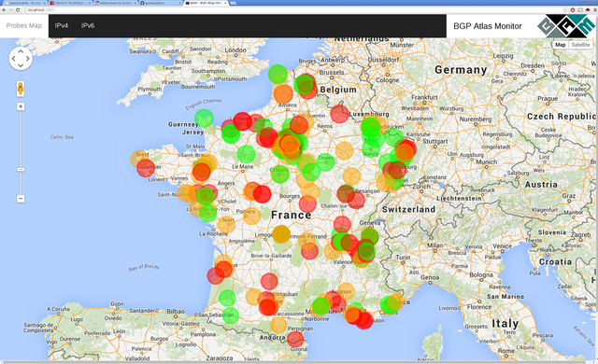Screen dimensions: 598x364
Task: Pan the map left with the left arrow
Action: (13, 58)
